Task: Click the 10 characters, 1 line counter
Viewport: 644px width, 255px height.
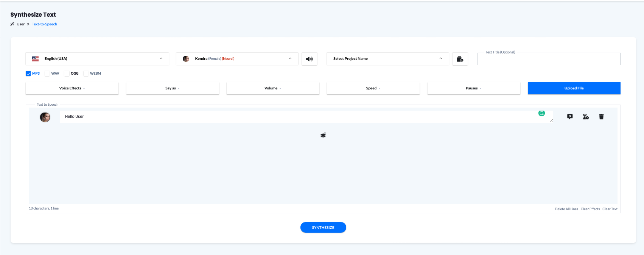Action: 44,208
